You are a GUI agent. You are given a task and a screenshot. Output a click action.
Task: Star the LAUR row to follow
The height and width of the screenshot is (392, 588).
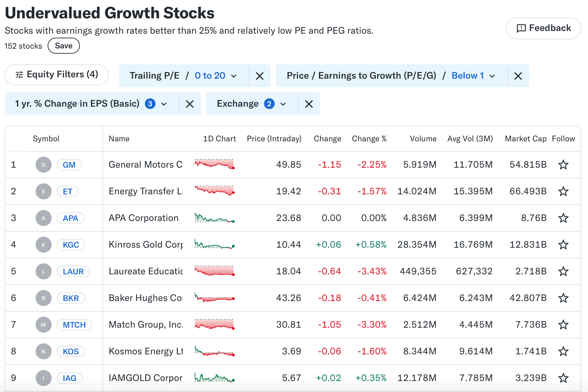coord(563,271)
